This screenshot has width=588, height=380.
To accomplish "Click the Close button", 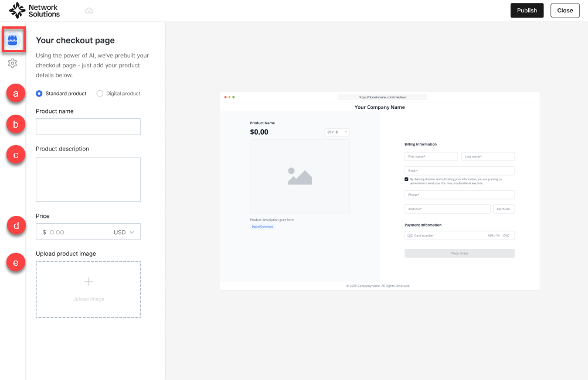I will [565, 11].
